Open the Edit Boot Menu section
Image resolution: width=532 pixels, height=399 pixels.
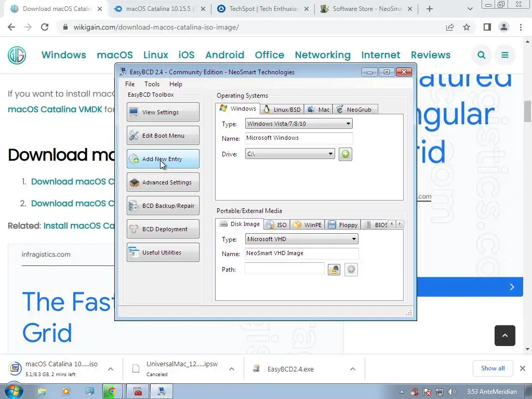pyautogui.click(x=163, y=136)
